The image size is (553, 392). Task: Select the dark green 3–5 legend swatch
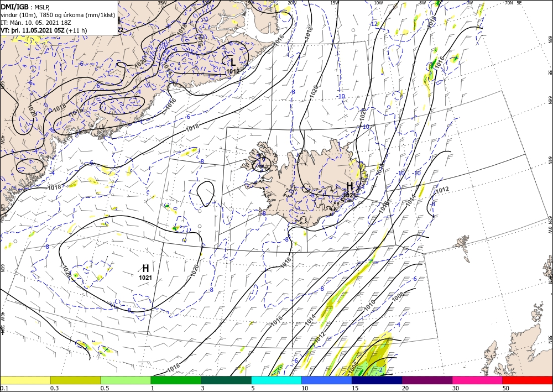pyautogui.click(x=226, y=380)
